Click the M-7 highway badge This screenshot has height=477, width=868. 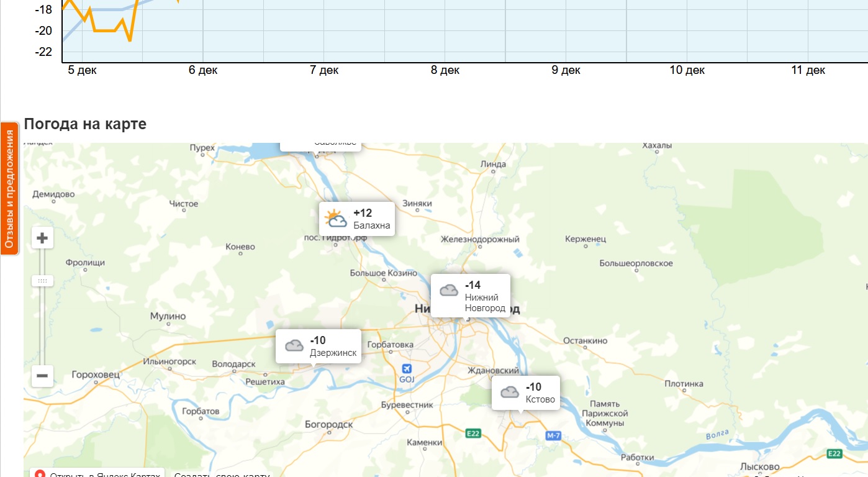pyautogui.click(x=553, y=436)
